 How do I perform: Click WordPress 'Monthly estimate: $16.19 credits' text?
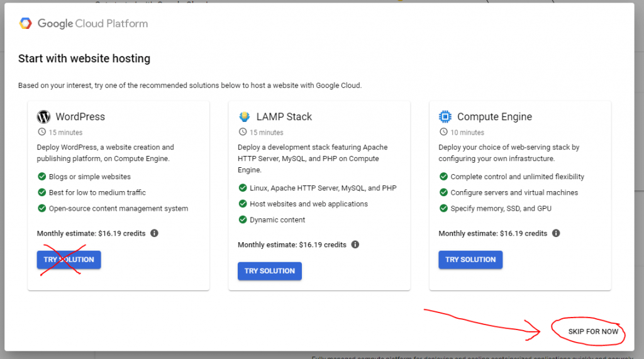tap(91, 233)
